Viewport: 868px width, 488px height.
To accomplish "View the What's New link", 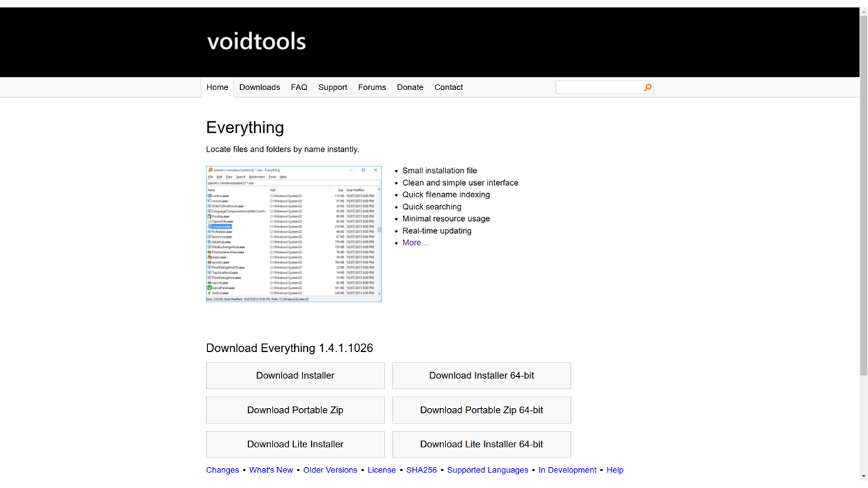I will pyautogui.click(x=271, y=470).
